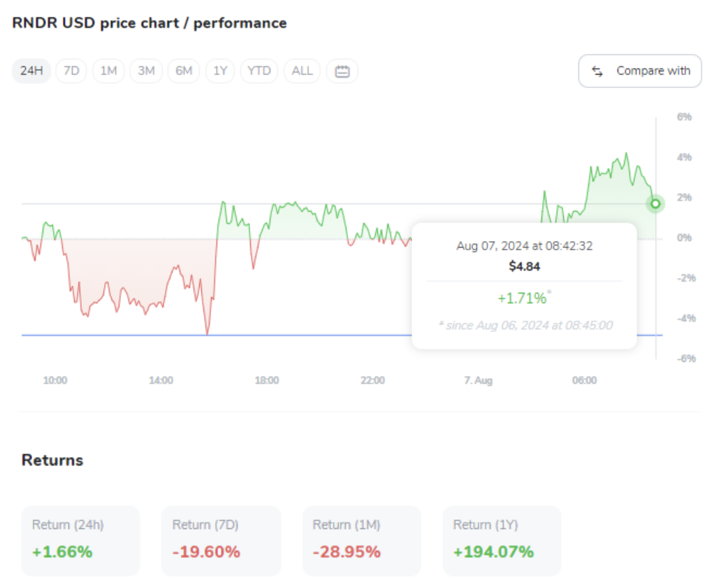Select the 24H time range
Screen dimensions: 728x587
tap(31, 71)
